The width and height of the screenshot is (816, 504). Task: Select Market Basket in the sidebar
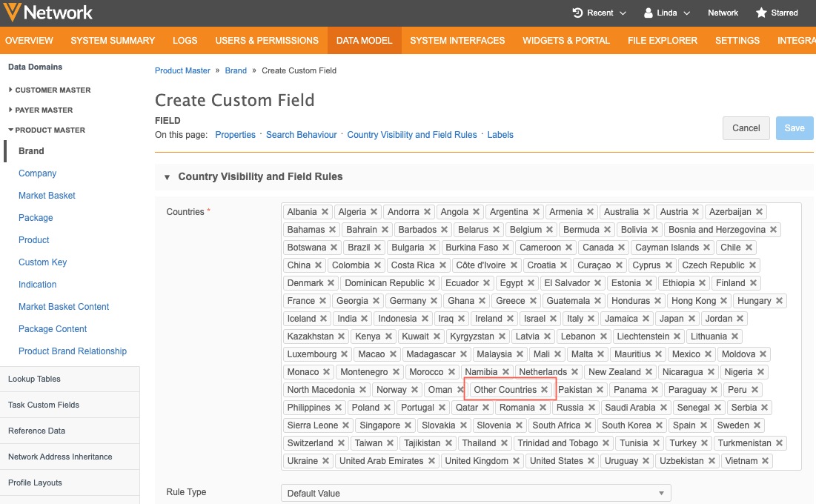47,196
